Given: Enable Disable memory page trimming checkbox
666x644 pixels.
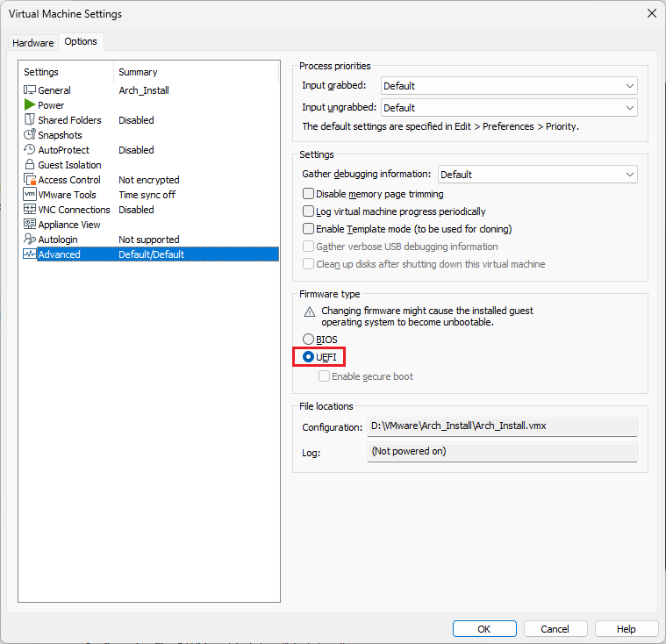Looking at the screenshot, I should (x=308, y=194).
